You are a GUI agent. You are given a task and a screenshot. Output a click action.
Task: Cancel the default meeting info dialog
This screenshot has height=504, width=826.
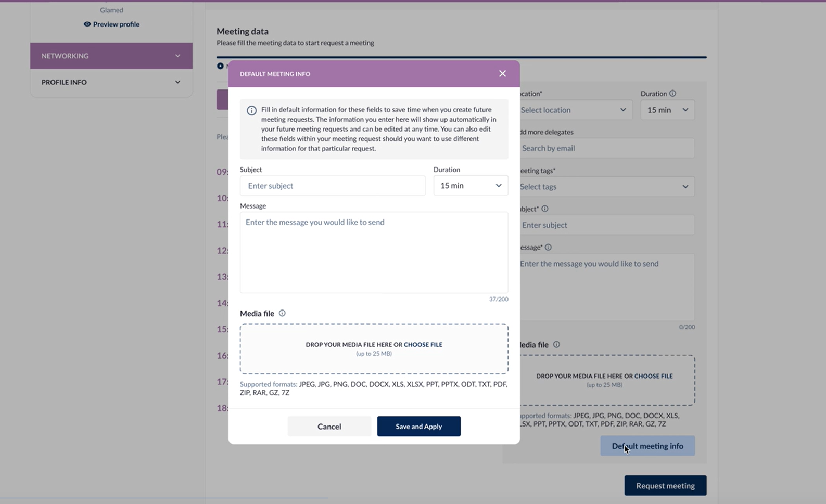(x=329, y=427)
